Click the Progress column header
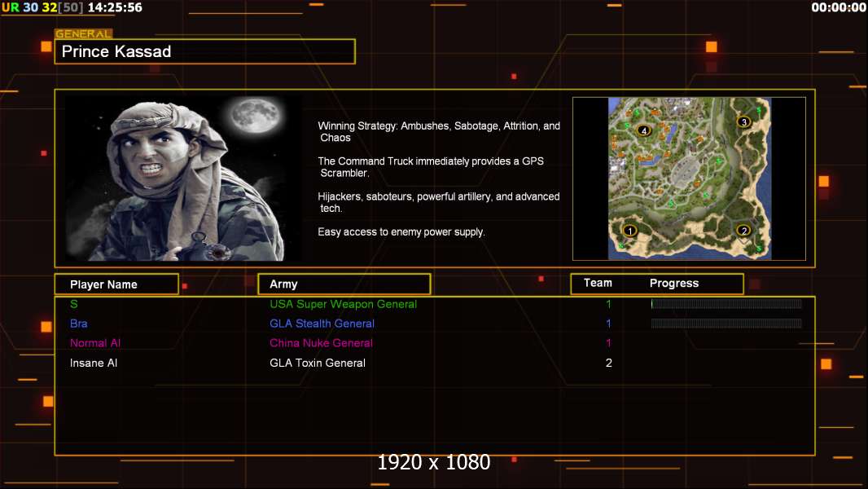The image size is (868, 489). tap(674, 283)
